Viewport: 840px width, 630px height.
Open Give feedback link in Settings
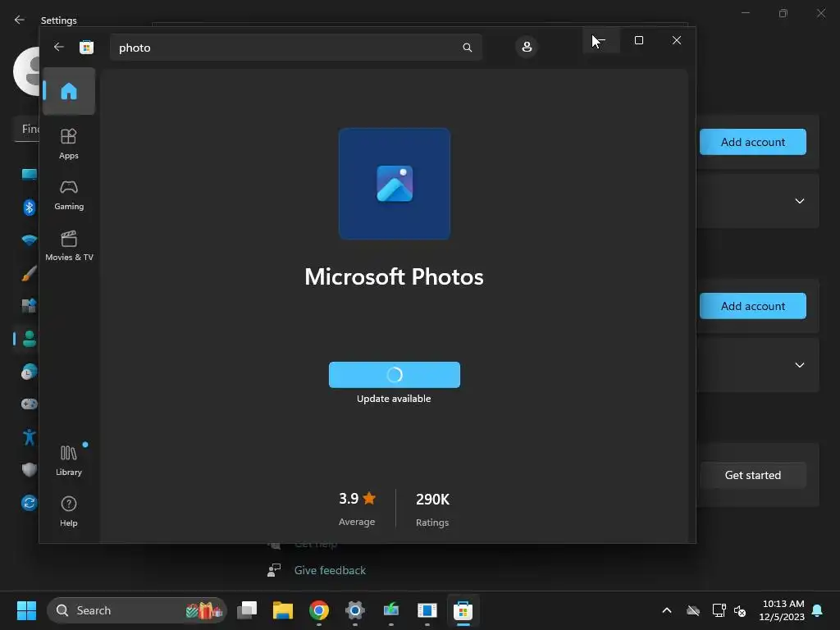330,571
